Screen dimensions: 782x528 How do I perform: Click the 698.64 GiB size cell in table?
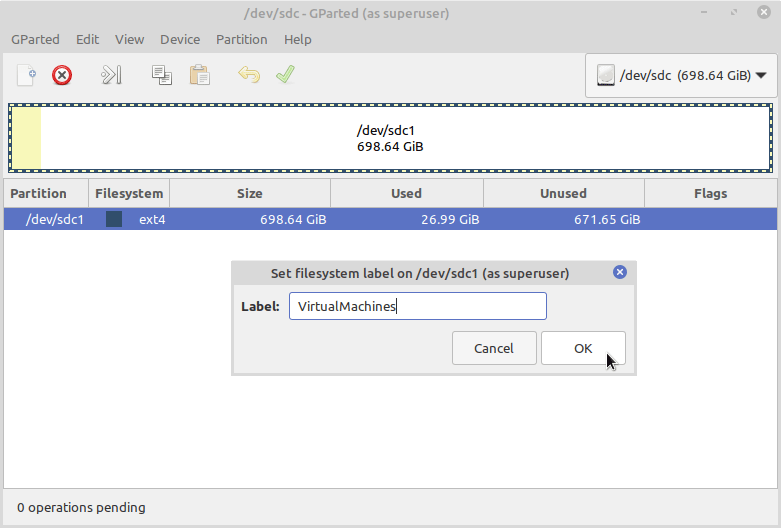pos(293,219)
